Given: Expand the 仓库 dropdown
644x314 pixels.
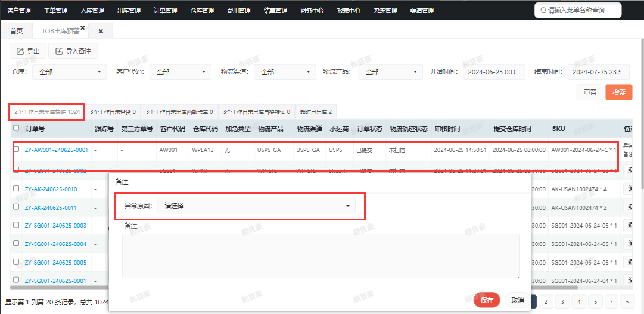Looking at the screenshot, I should (x=70, y=72).
